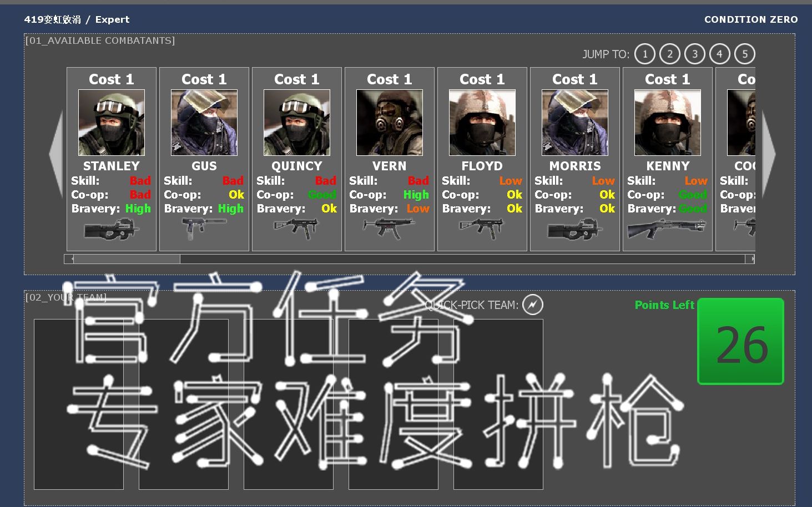812x507 pixels.
Task: Show next combatants with right arrow
Action: point(769,154)
